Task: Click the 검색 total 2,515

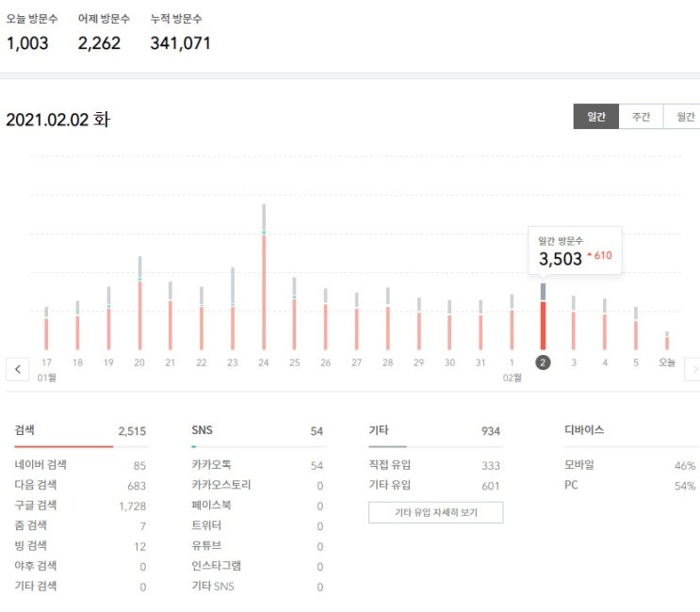Action: click(x=132, y=431)
